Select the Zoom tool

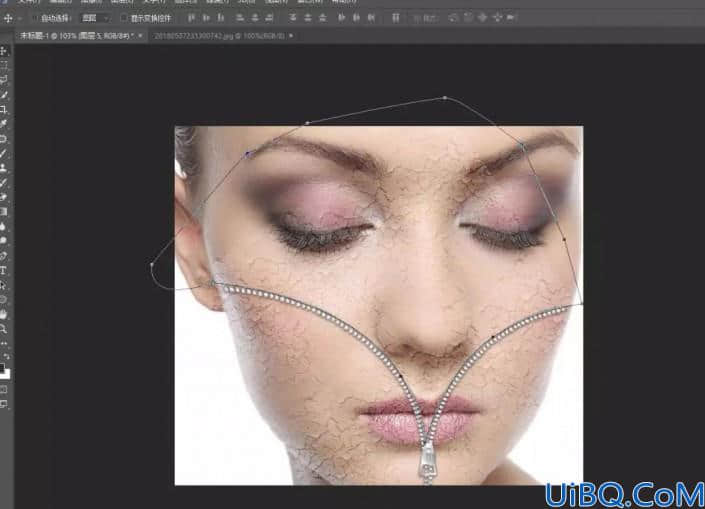coord(4,329)
